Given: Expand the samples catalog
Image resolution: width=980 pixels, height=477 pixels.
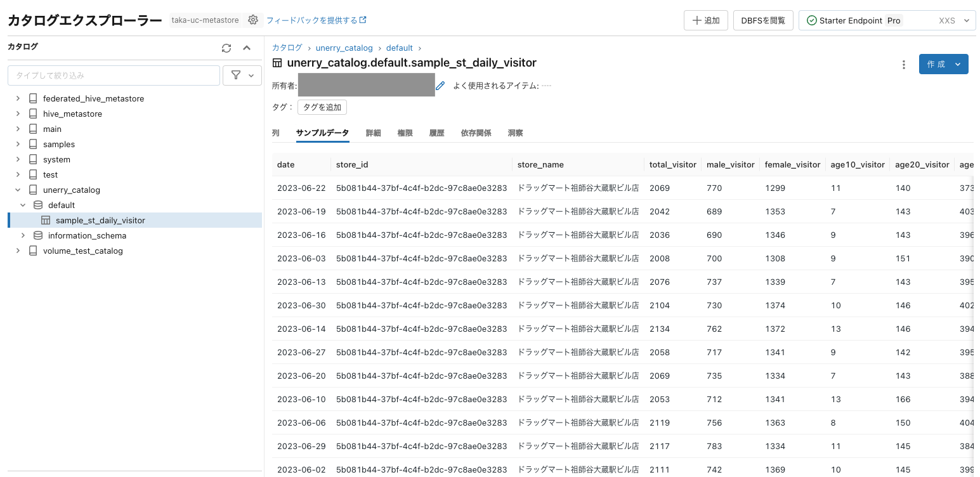Looking at the screenshot, I should [x=18, y=144].
